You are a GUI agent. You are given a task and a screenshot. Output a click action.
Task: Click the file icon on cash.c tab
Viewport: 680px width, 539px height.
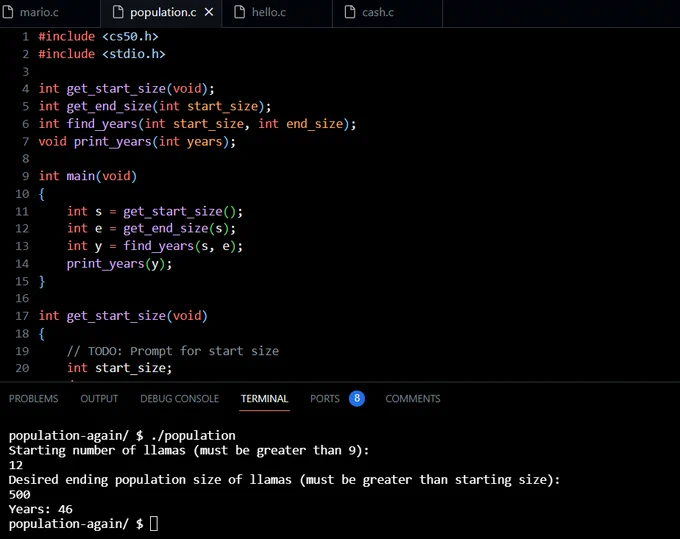(350, 12)
